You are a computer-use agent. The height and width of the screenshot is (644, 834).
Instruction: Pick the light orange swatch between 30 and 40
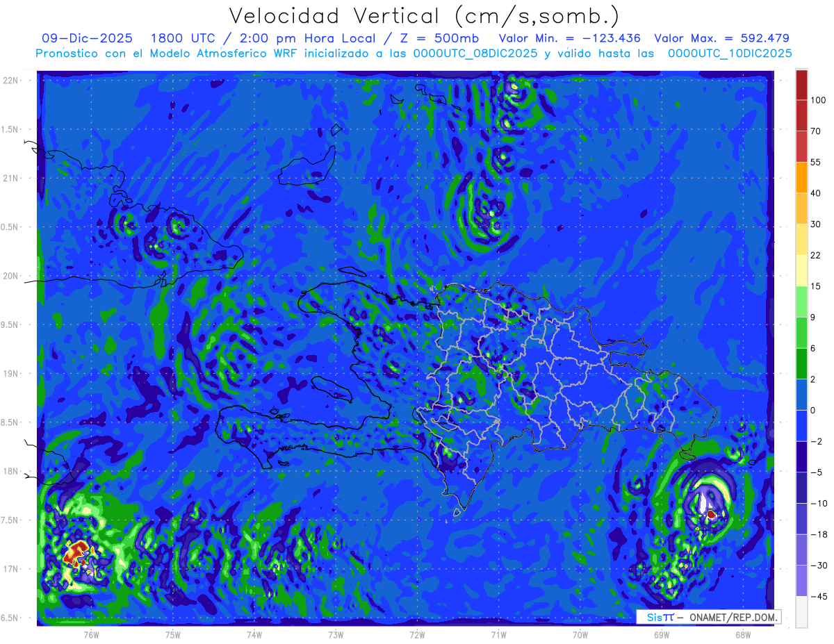pyautogui.click(x=801, y=208)
